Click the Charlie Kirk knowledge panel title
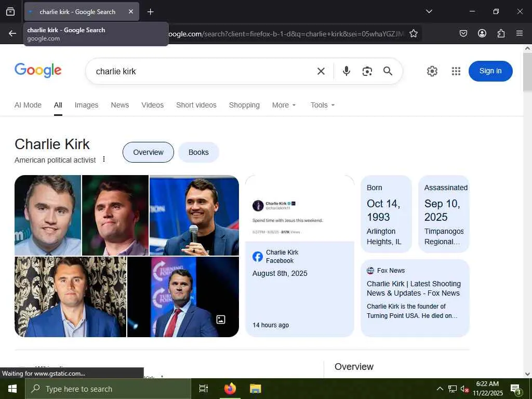This screenshot has height=399, width=532. click(x=52, y=144)
